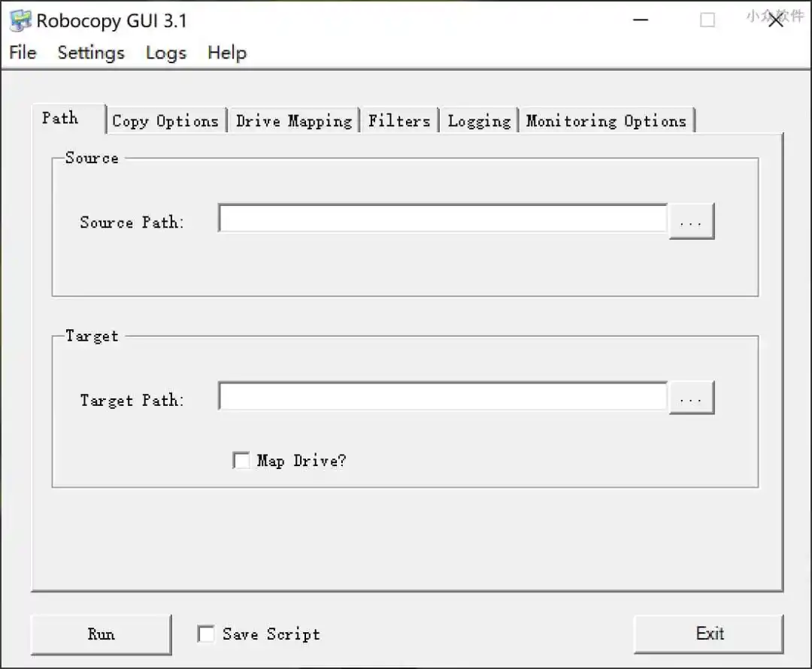This screenshot has height=669, width=812.
Task: Select the Path tab
Action: (60, 118)
